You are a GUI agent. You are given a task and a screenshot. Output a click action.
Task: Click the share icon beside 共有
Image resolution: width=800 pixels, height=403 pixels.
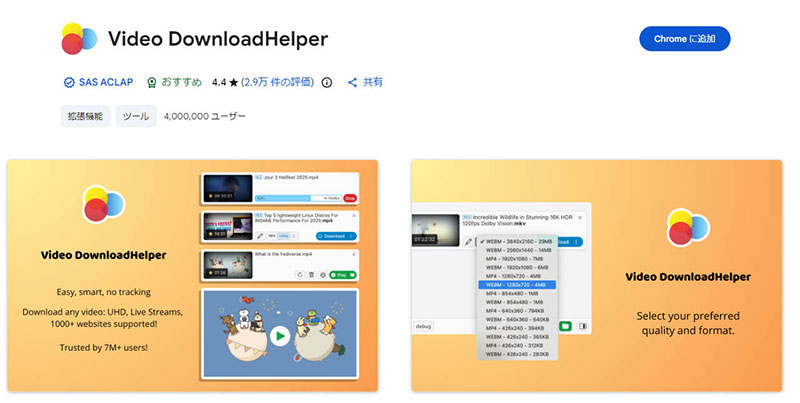[352, 82]
